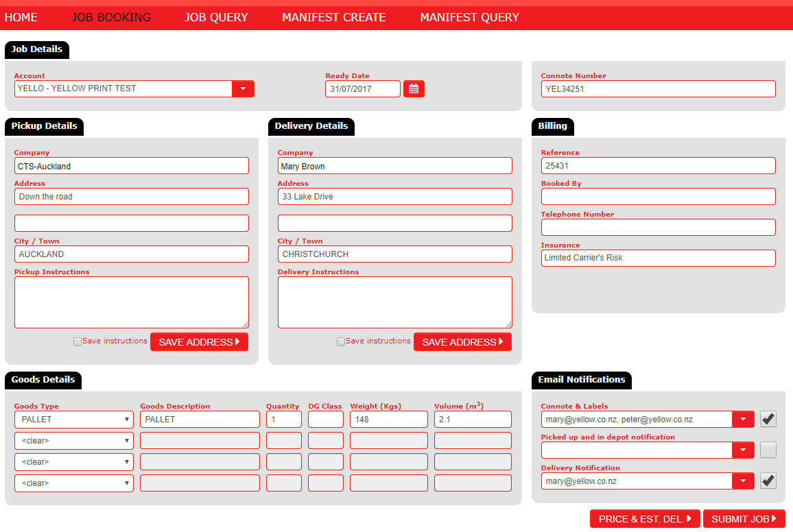Focus the Pickup City / Town field

point(132,254)
